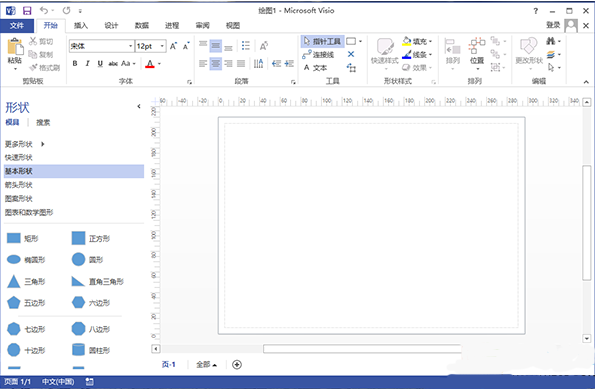
Task: Toggle Italic formatting
Action: click(x=87, y=63)
